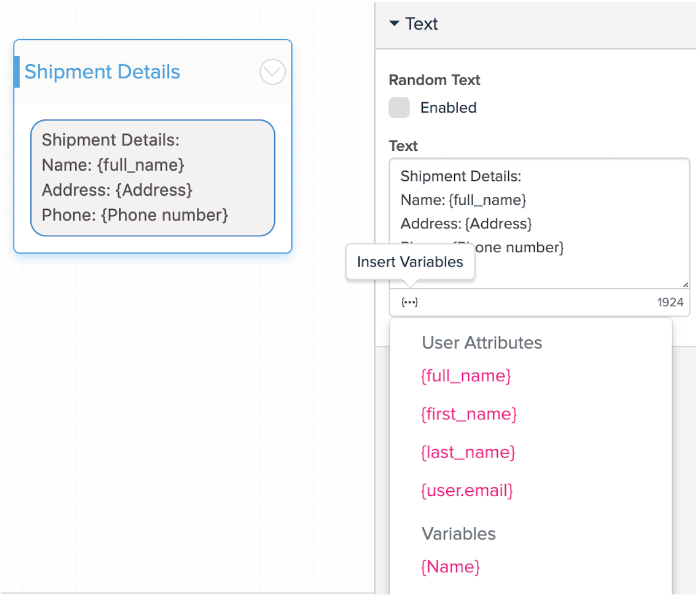
Task: Select the {last_name} attribute
Action: pyautogui.click(x=468, y=452)
